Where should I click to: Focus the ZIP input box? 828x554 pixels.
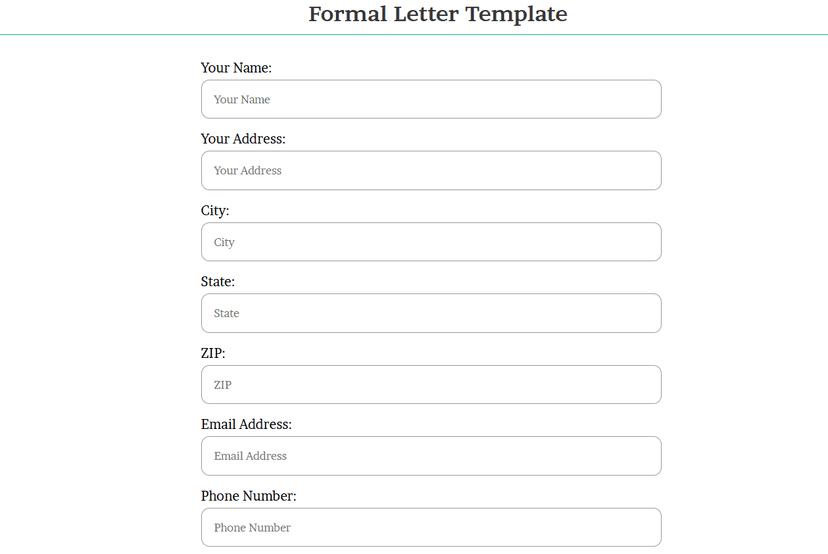pyautogui.click(x=430, y=385)
